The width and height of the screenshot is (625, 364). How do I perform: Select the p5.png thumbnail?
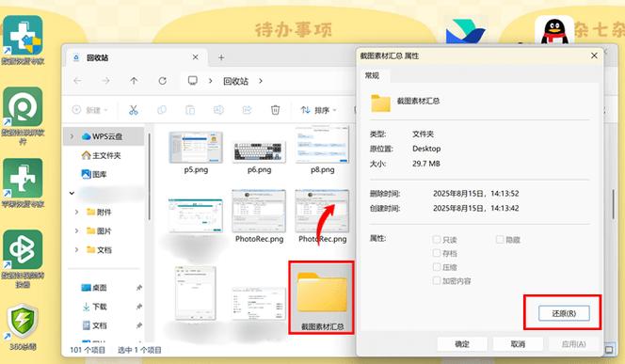(x=196, y=148)
